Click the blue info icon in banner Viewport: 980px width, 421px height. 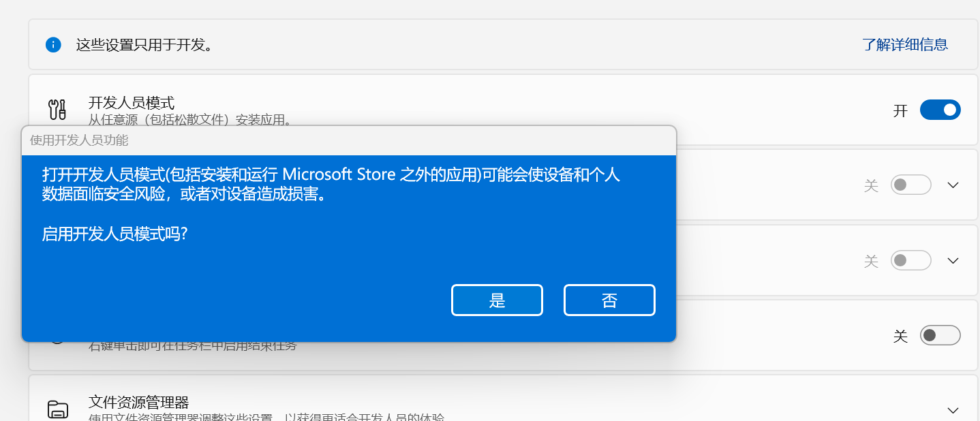[53, 45]
